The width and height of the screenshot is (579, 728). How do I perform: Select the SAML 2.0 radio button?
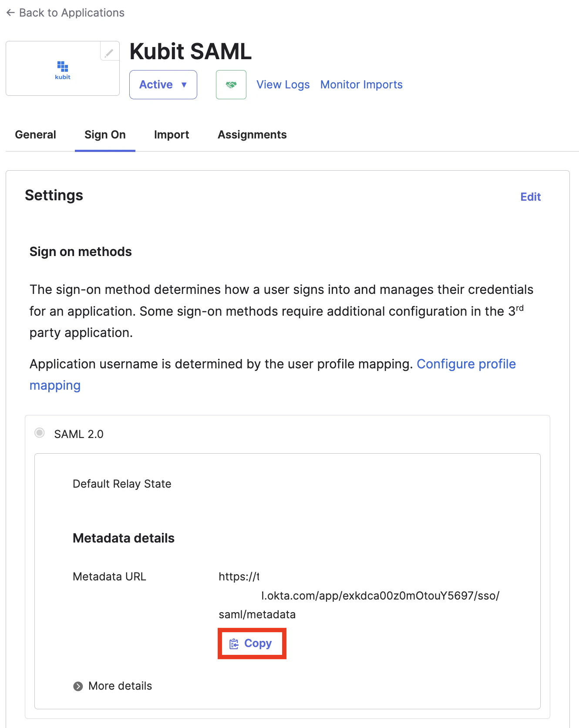pyautogui.click(x=40, y=433)
